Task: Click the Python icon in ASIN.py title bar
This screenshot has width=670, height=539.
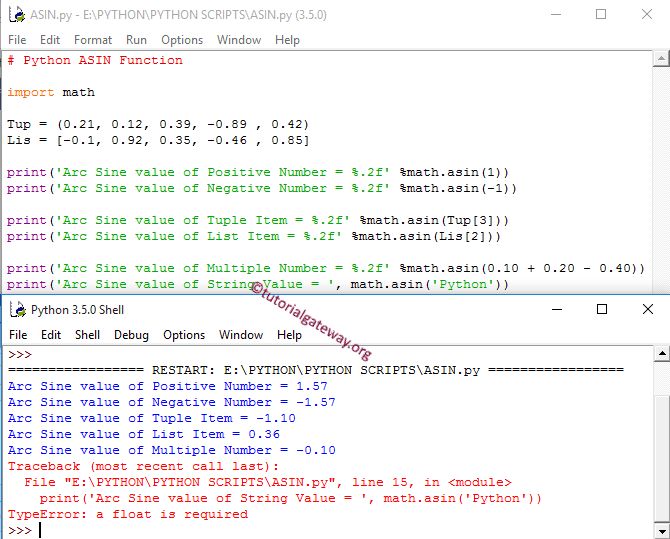Action: click(x=17, y=14)
